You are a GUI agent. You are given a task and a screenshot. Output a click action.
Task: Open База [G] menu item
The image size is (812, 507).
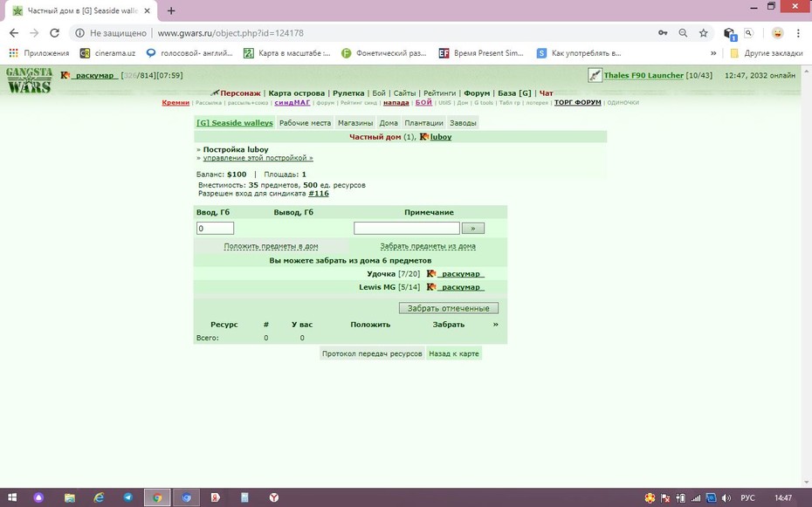515,93
